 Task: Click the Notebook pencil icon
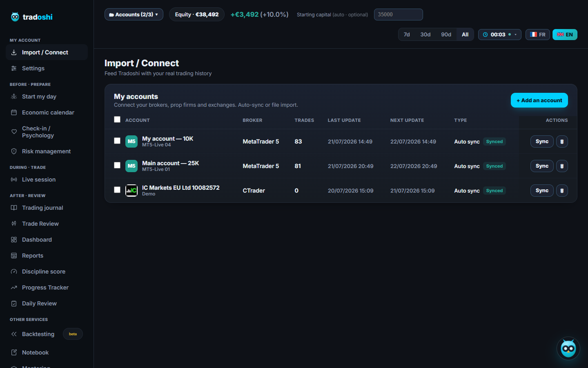point(14,352)
